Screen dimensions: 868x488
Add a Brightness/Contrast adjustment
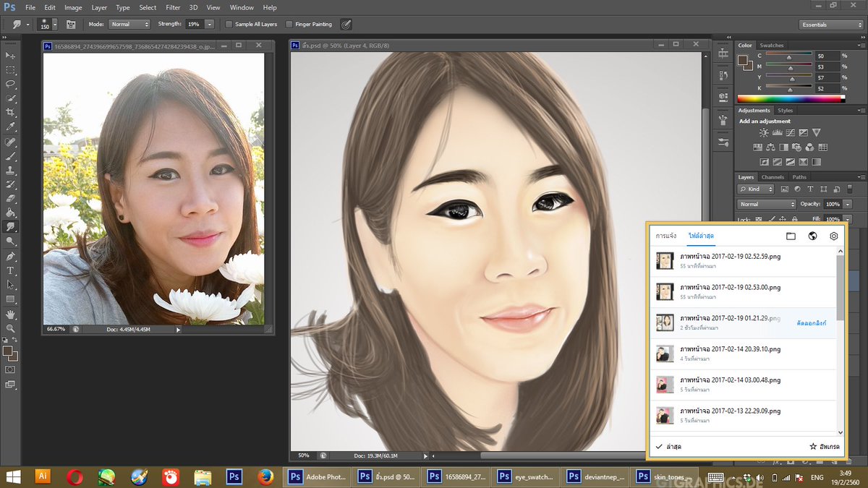coord(765,133)
